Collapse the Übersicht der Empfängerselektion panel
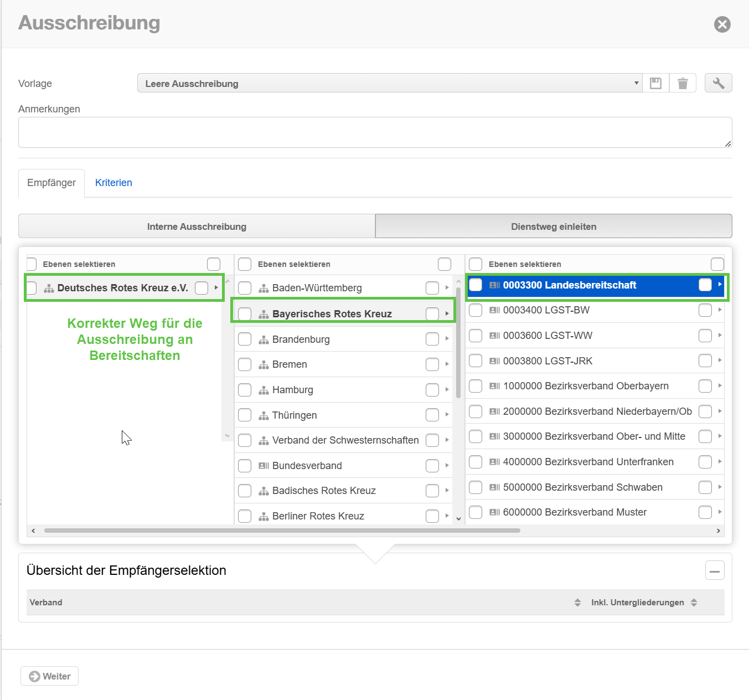749x700 pixels. (715, 570)
